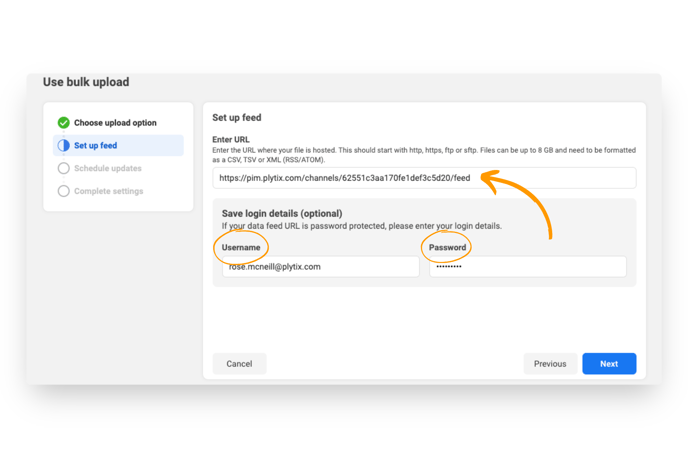688x458 pixels.
Task: Click the empty circle beside Complete settings
Action: pyautogui.click(x=64, y=191)
